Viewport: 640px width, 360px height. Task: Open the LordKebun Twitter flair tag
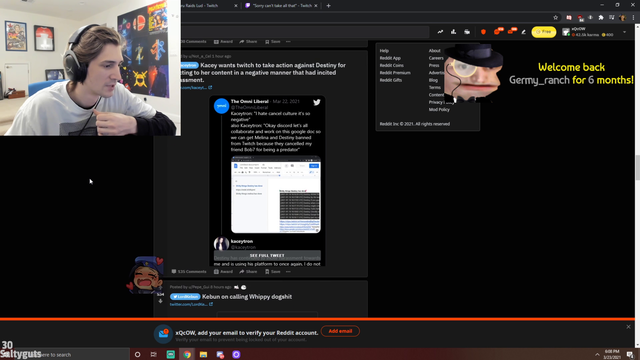[x=185, y=297]
